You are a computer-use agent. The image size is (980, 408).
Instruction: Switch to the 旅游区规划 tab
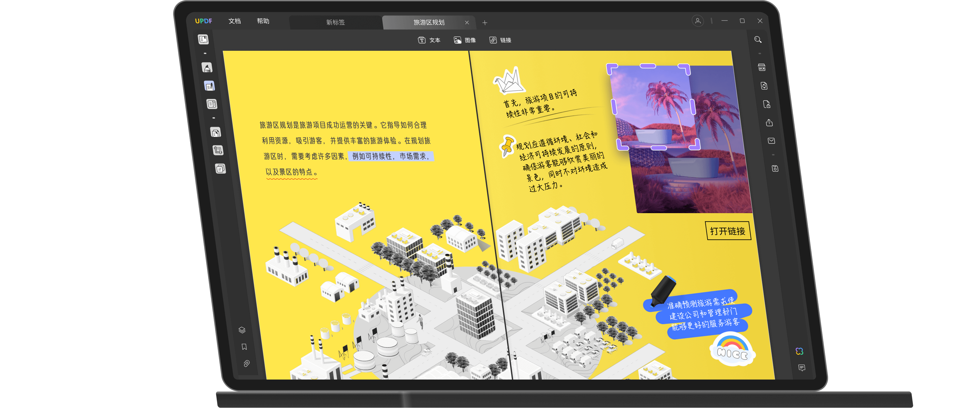point(429,22)
